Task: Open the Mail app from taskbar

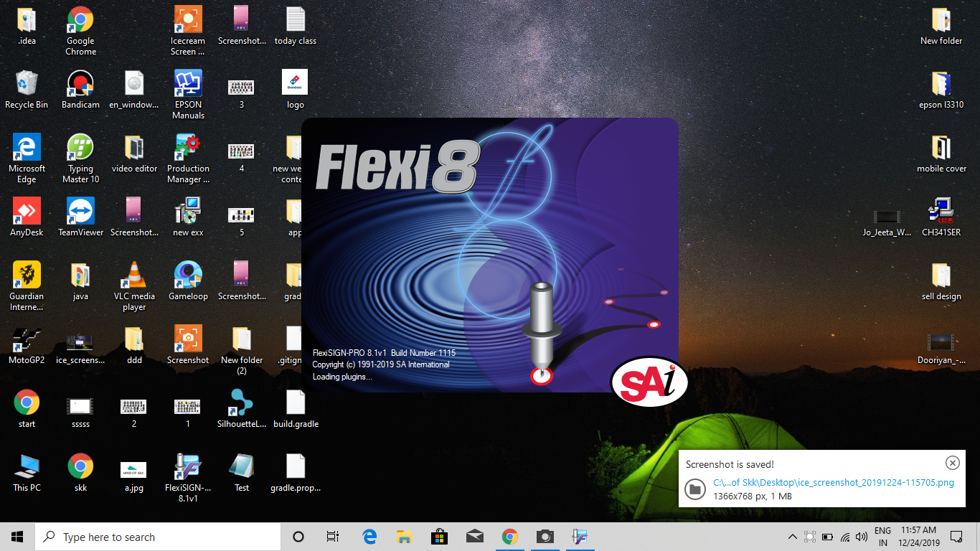Action: [474, 537]
